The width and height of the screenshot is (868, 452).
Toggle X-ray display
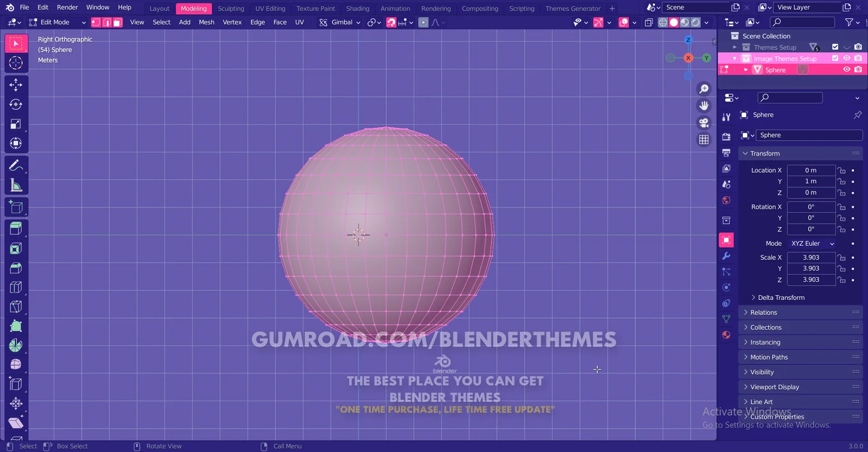649,22
